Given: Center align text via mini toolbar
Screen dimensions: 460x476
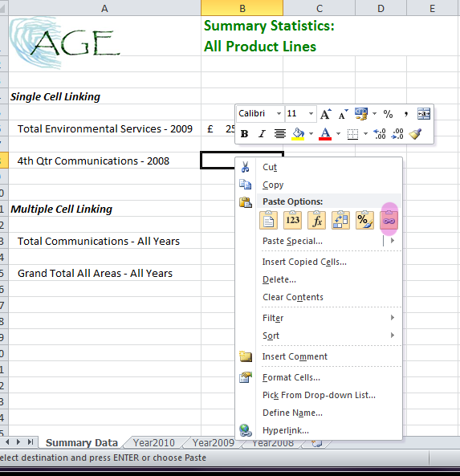Looking at the screenshot, I should point(280,133).
